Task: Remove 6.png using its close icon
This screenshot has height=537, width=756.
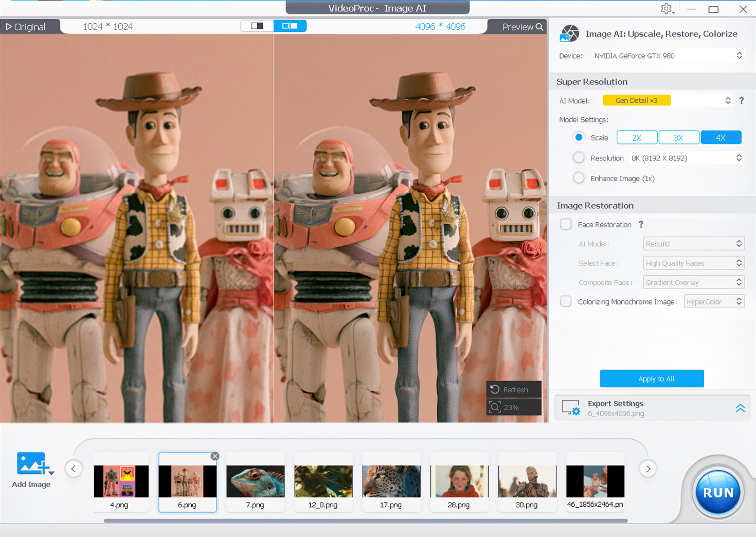Action: 215,456
